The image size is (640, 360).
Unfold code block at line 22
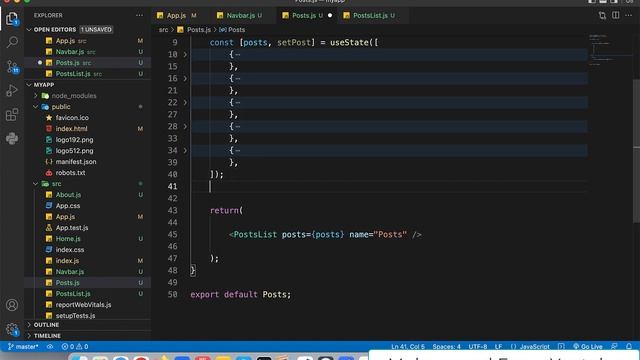185,102
